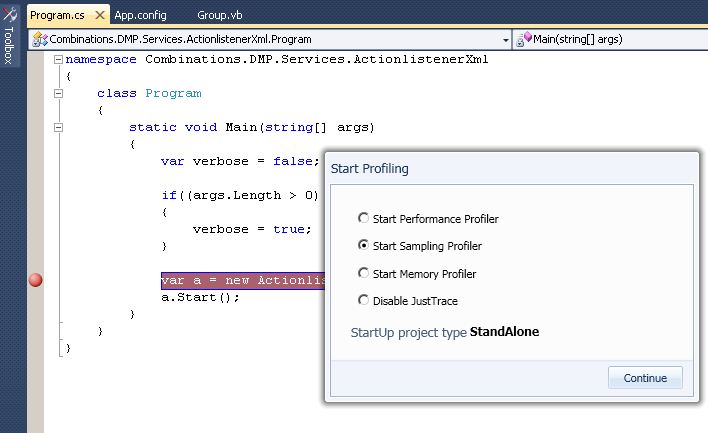Image resolution: width=708 pixels, height=433 pixels.
Task: Collapse the namespace code block
Action: (x=58, y=60)
